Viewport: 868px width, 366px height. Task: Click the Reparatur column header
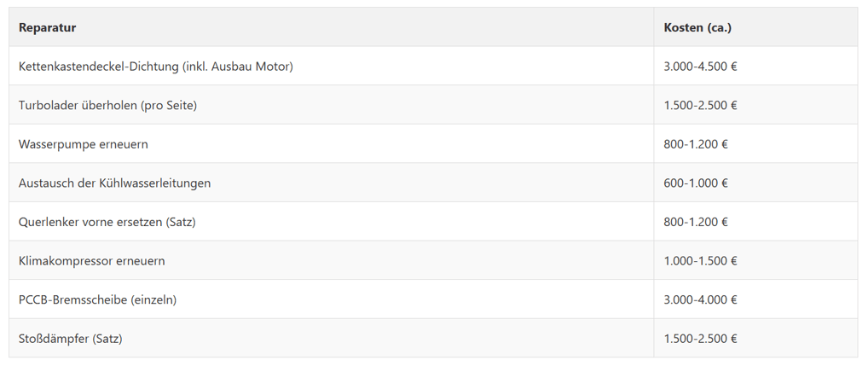coord(47,27)
